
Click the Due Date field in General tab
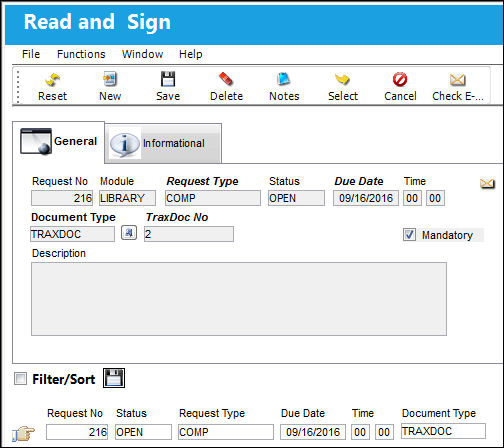pyautogui.click(x=366, y=198)
